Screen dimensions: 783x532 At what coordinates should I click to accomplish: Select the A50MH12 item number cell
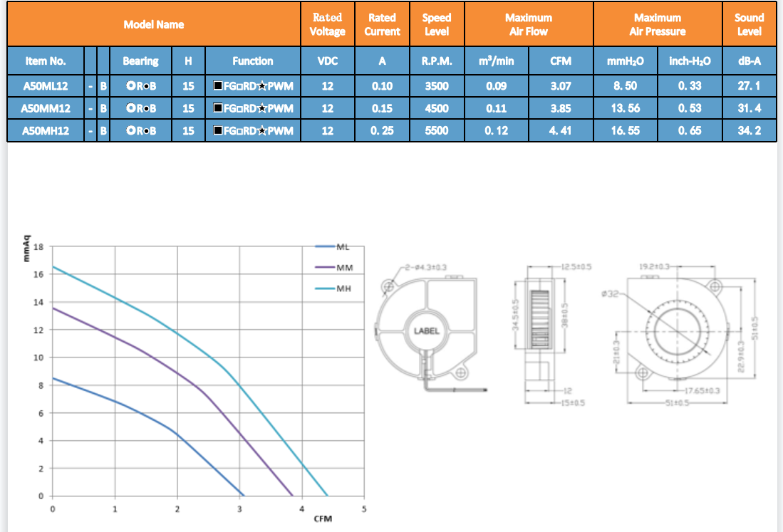point(46,131)
